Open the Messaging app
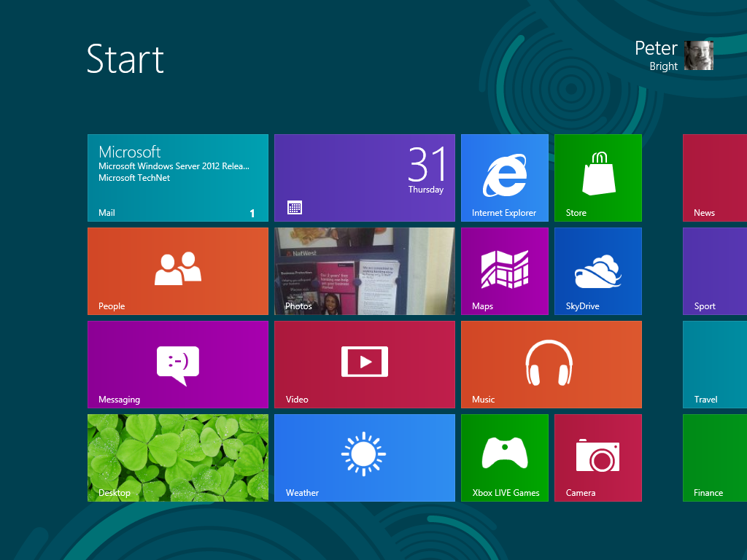747x560 pixels. 177,364
